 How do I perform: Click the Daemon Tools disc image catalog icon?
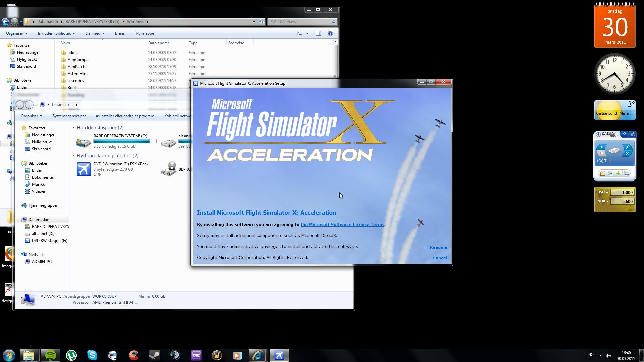[610, 173]
